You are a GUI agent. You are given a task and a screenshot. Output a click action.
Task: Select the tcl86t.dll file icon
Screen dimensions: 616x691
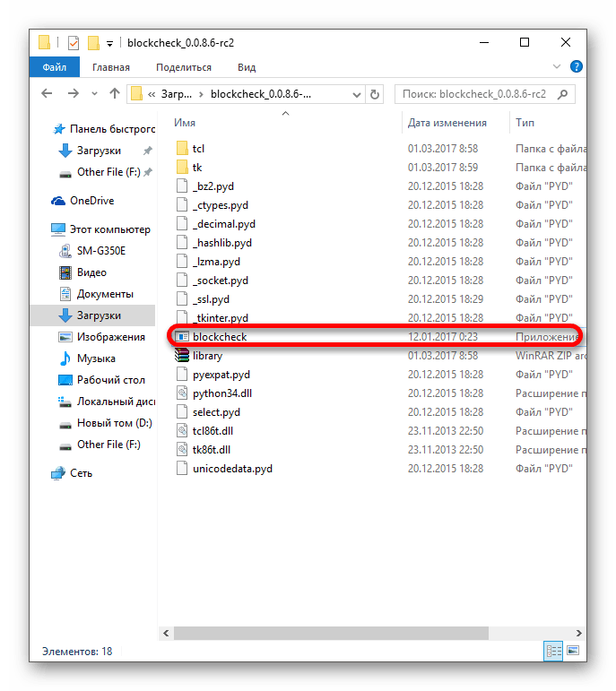182,431
